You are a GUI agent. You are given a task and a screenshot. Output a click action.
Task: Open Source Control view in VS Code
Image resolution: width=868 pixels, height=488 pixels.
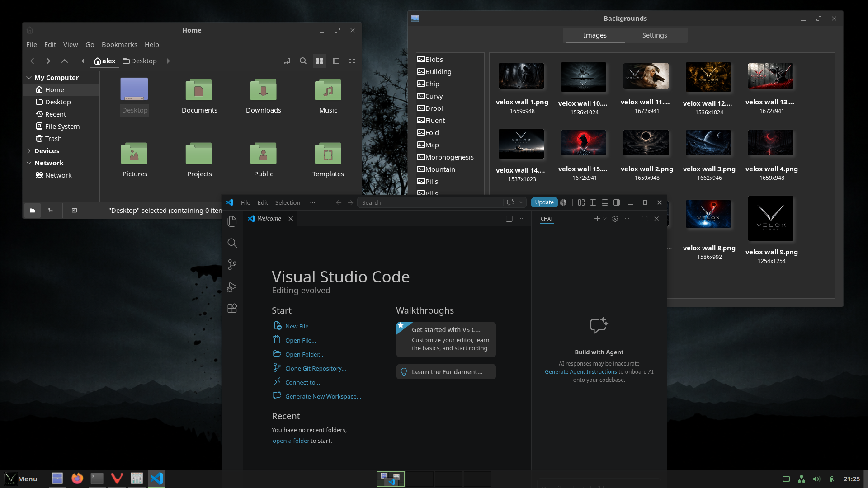click(x=232, y=265)
